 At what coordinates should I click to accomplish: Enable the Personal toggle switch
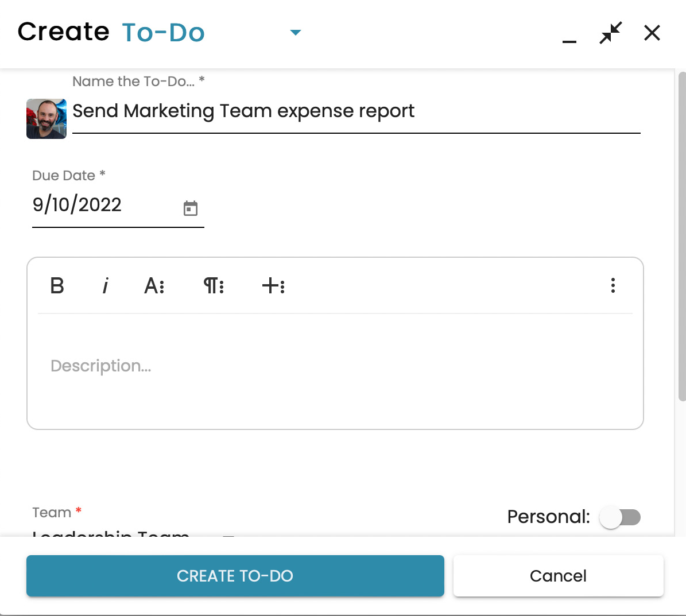coord(619,517)
